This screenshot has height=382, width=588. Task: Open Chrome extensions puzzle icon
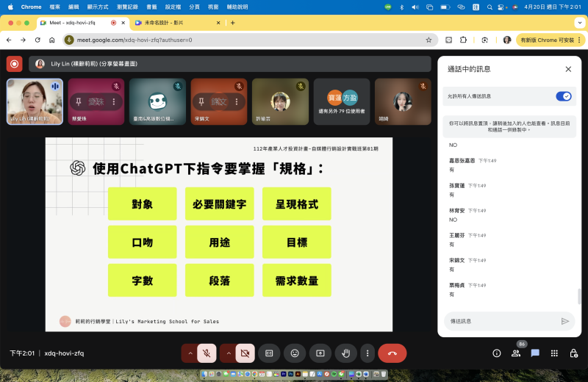(463, 40)
